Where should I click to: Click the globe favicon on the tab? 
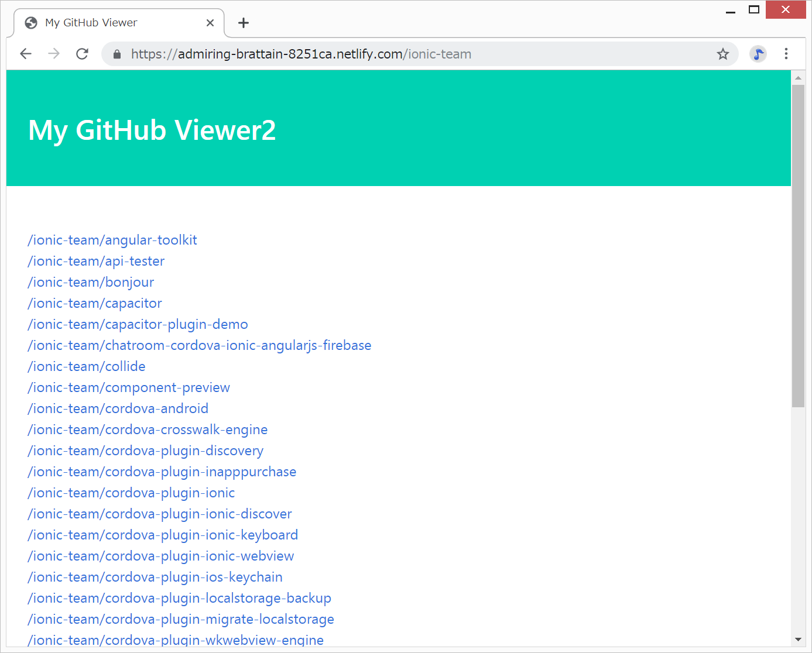point(31,23)
